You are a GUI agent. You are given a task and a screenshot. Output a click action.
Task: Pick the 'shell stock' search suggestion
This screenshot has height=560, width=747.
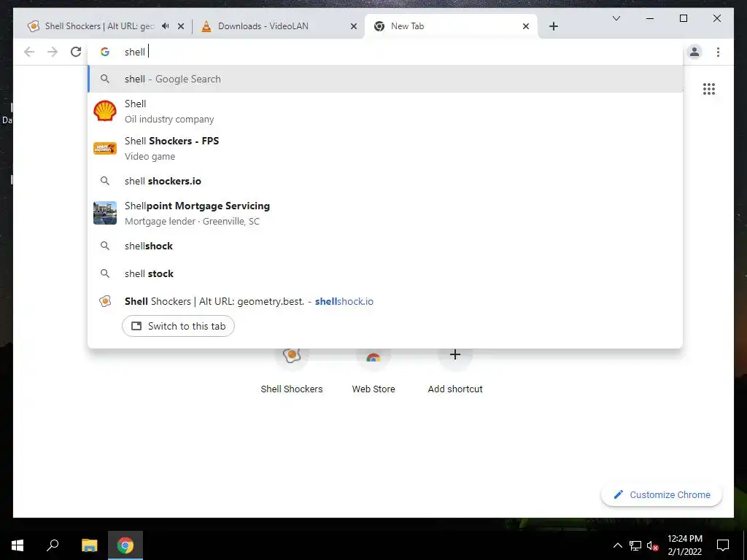click(385, 273)
